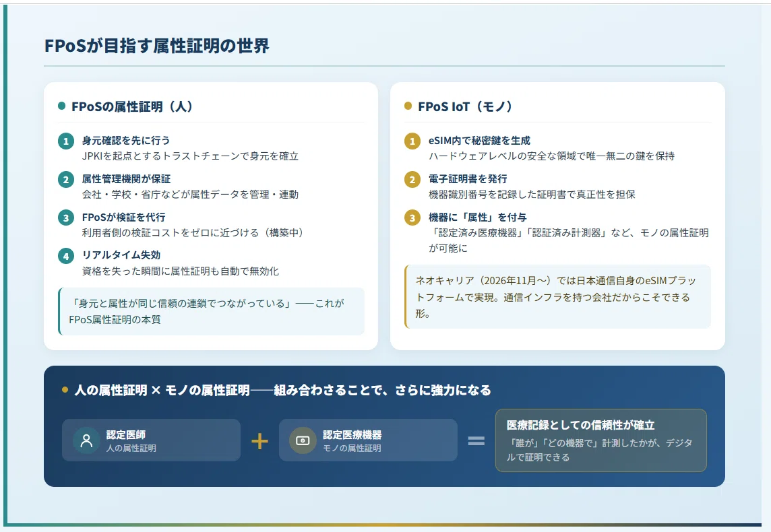The width and height of the screenshot is (771, 532).
Task: Click 「誰が」「どの機器で」計測したか description text
Action: click(600, 450)
